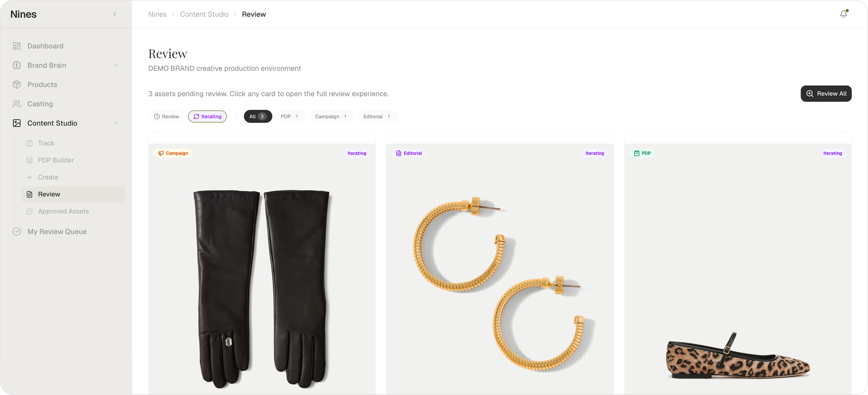Image resolution: width=868 pixels, height=395 pixels.
Task: Open the gold hoop earrings Editorial card
Action: 500,270
